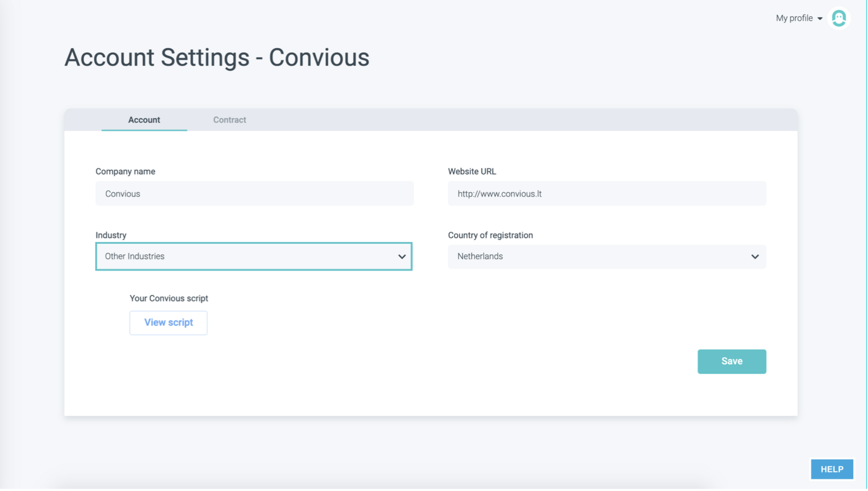Save the account settings
Image resolution: width=868 pixels, height=491 pixels.
[x=732, y=362]
